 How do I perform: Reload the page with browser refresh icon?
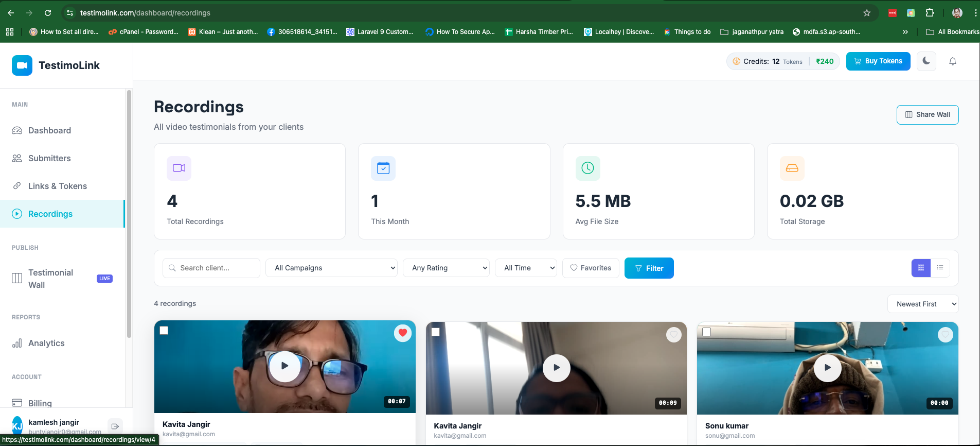[48, 13]
